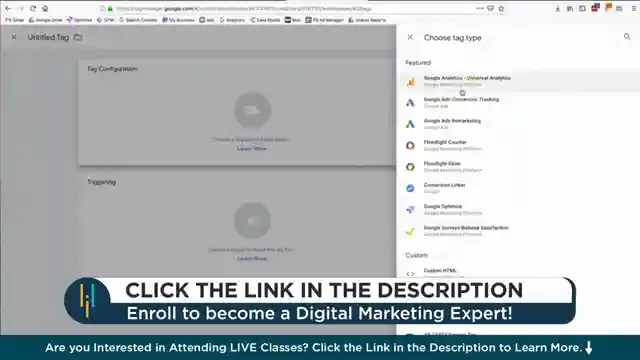Open the Data Studio bookmark
Image resolution: width=640 pixels, height=360 pixels.
265,20
